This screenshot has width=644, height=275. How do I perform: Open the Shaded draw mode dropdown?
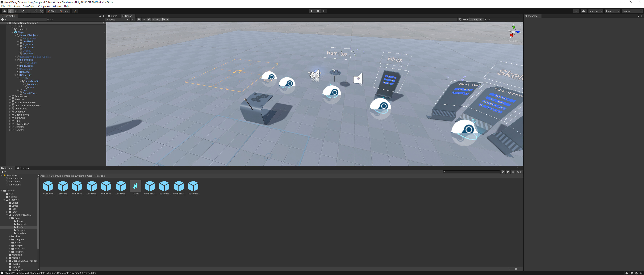tap(118, 19)
